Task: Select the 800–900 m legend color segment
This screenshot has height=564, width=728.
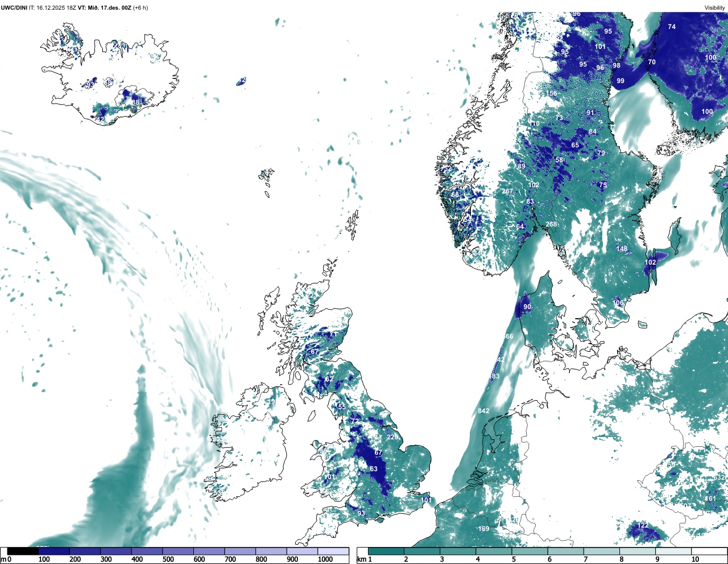Action: 271,551
